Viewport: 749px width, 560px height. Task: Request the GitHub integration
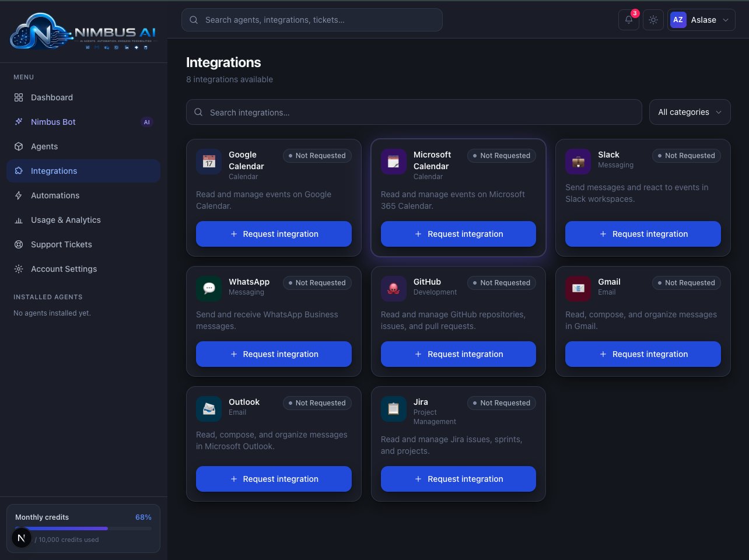[459, 354]
